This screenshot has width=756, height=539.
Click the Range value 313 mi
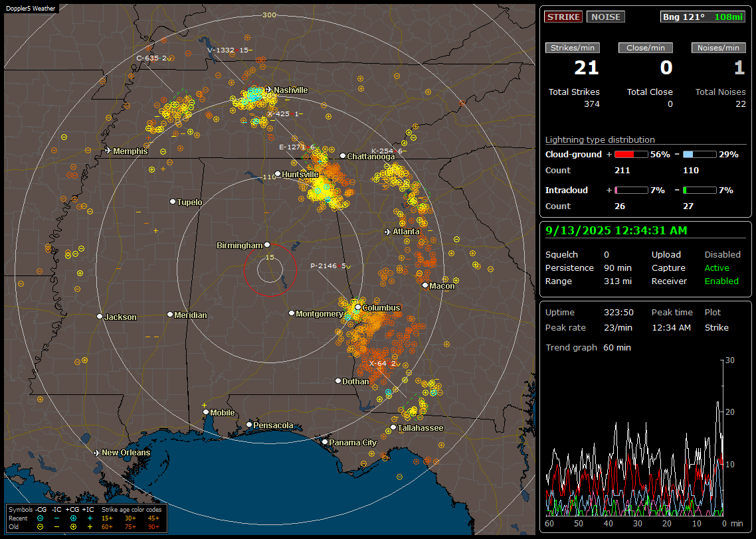[x=618, y=281]
